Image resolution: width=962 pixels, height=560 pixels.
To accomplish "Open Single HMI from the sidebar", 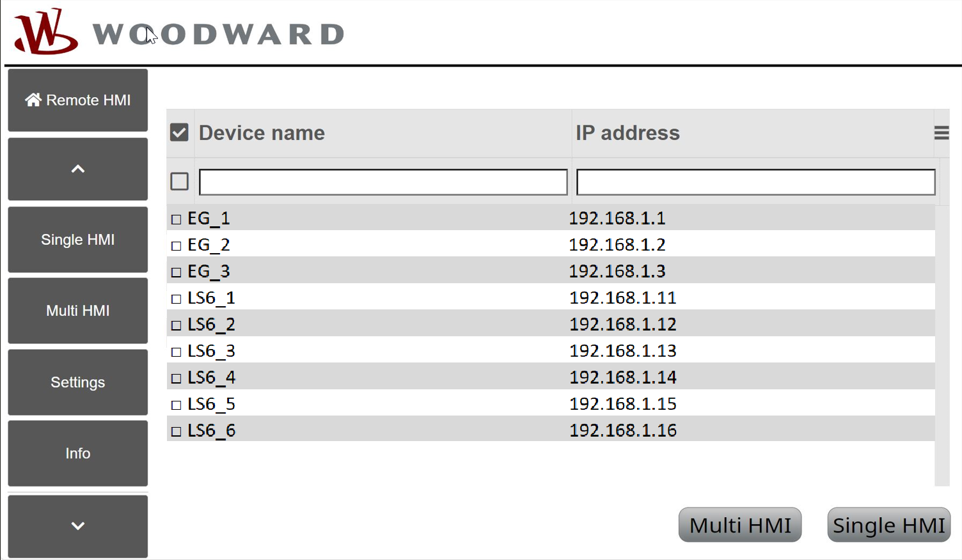I will click(78, 240).
